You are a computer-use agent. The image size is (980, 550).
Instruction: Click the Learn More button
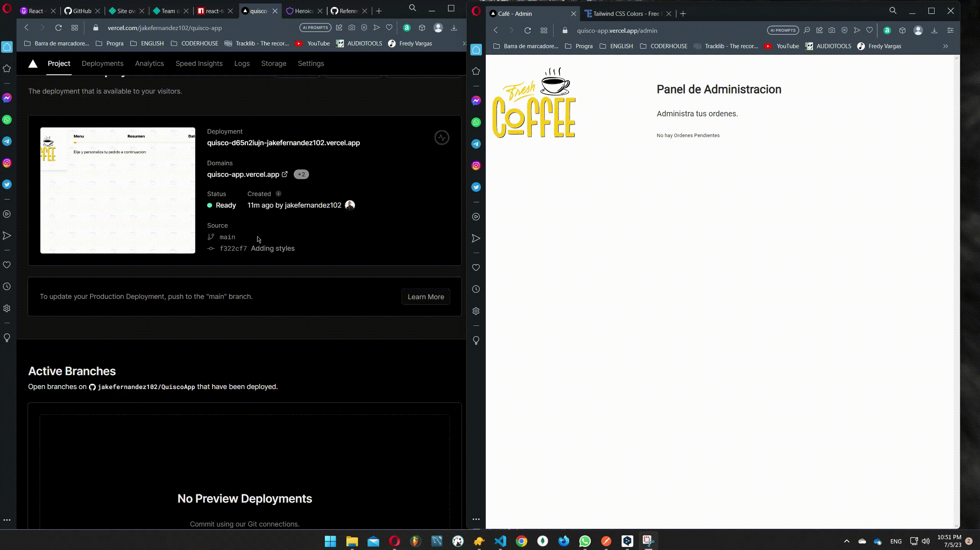(x=425, y=297)
